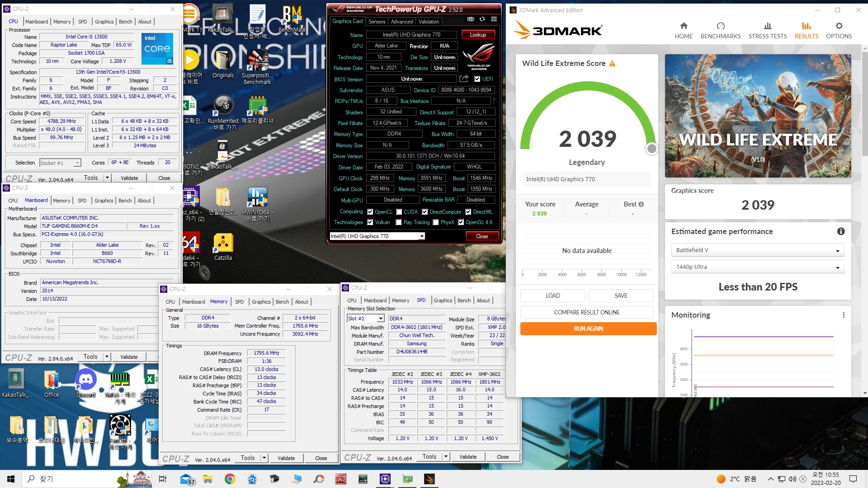Toggle the Ray Tracing checkbox
This screenshot has width=868, height=488.
(398, 222)
